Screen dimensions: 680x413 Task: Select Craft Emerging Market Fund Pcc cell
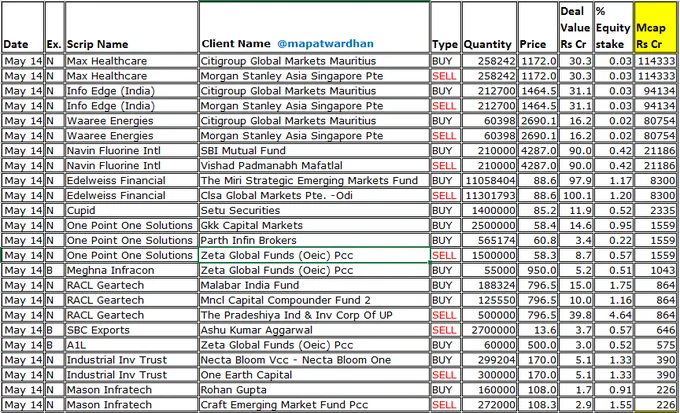pos(314,405)
